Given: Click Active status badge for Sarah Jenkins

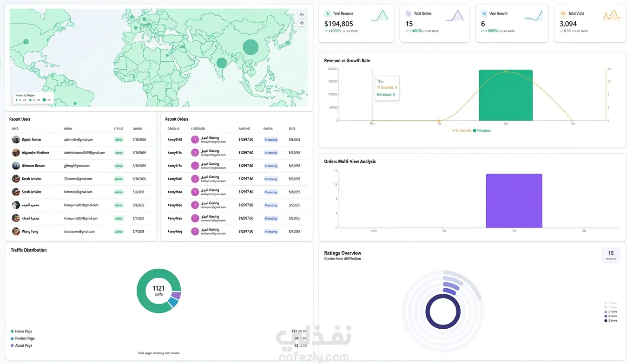Looking at the screenshot, I should click(119, 192).
